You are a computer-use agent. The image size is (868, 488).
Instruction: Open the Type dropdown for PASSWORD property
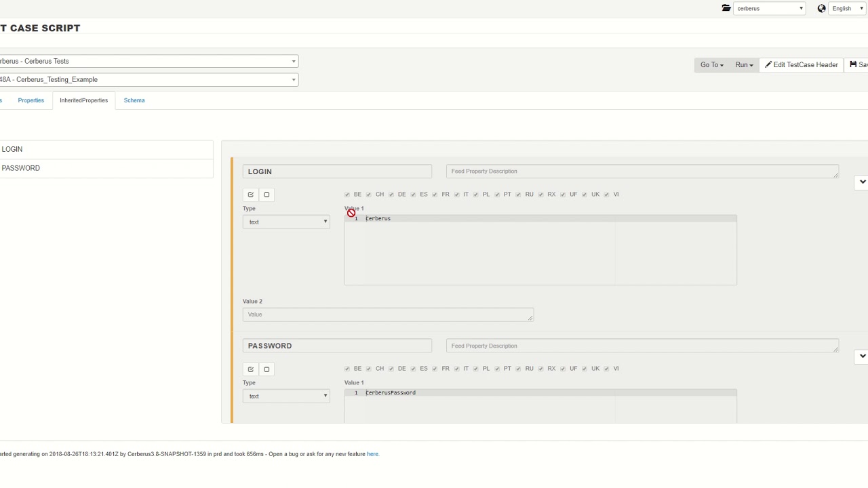[x=286, y=396]
